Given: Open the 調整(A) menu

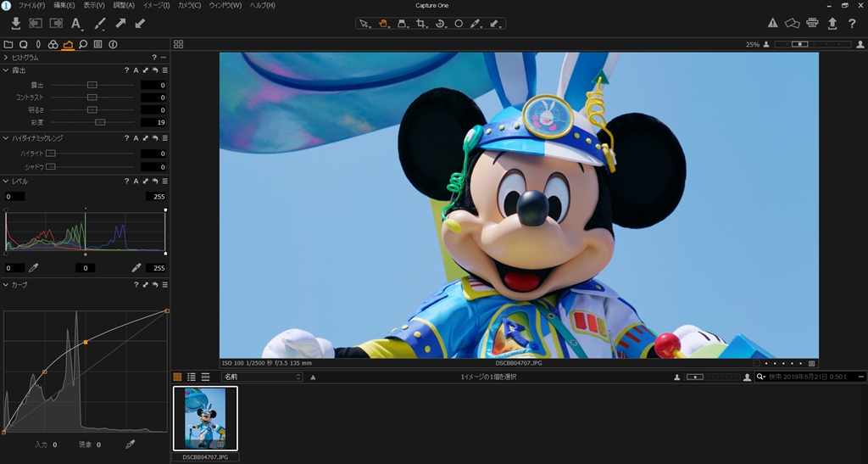Looking at the screenshot, I should [124, 6].
